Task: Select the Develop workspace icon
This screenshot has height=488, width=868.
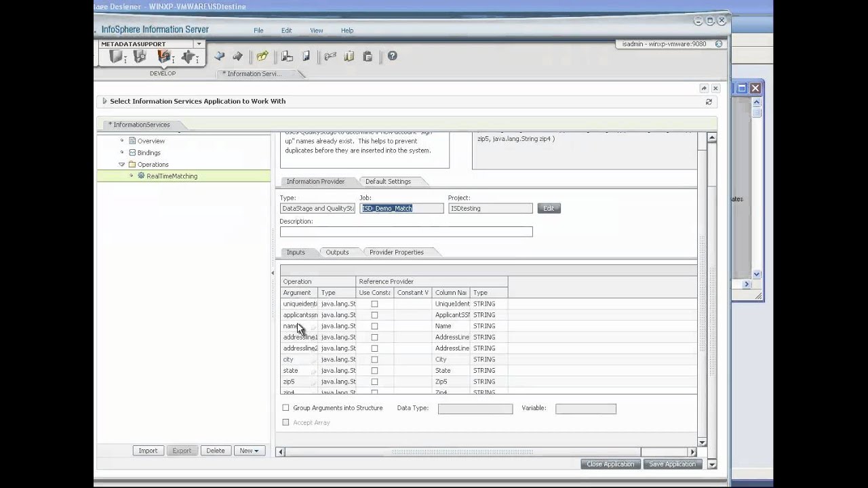Action: click(x=163, y=57)
